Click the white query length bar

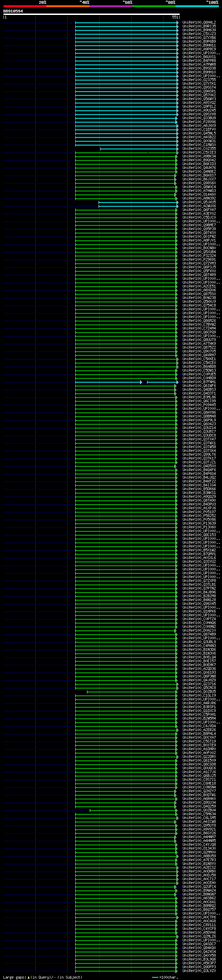tap(92, 15)
